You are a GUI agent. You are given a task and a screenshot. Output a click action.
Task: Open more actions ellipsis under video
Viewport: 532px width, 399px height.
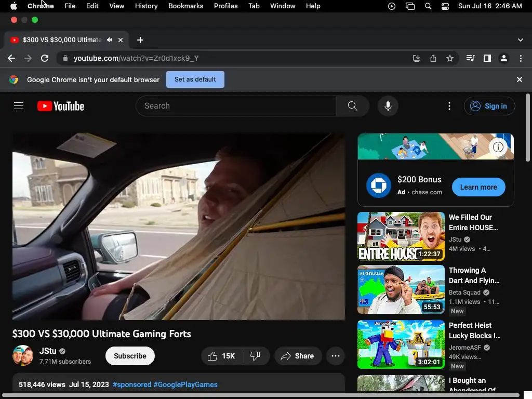tap(336, 356)
